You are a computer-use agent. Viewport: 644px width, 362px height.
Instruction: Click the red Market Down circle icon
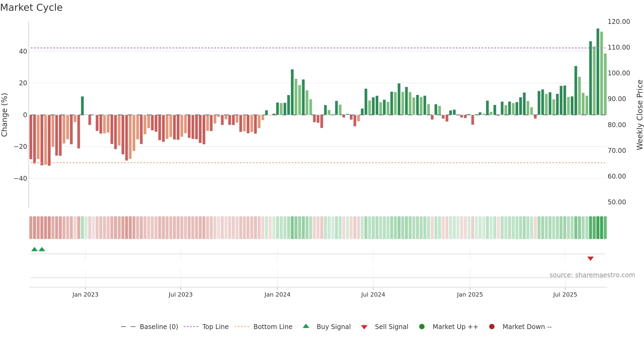pos(492,327)
